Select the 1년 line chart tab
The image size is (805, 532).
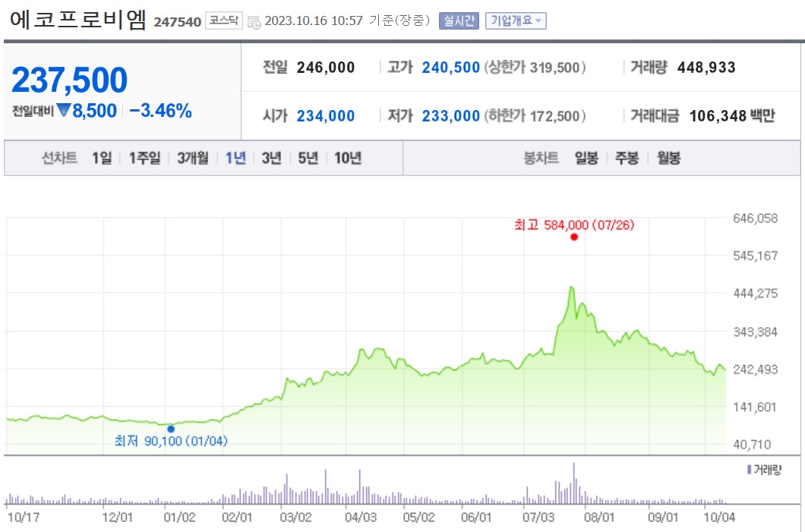(235, 158)
